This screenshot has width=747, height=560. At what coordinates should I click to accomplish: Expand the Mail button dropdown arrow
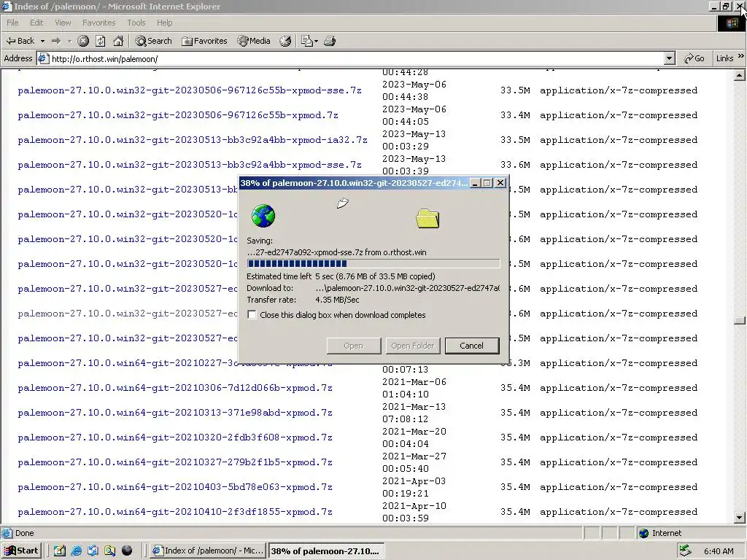[316, 41]
